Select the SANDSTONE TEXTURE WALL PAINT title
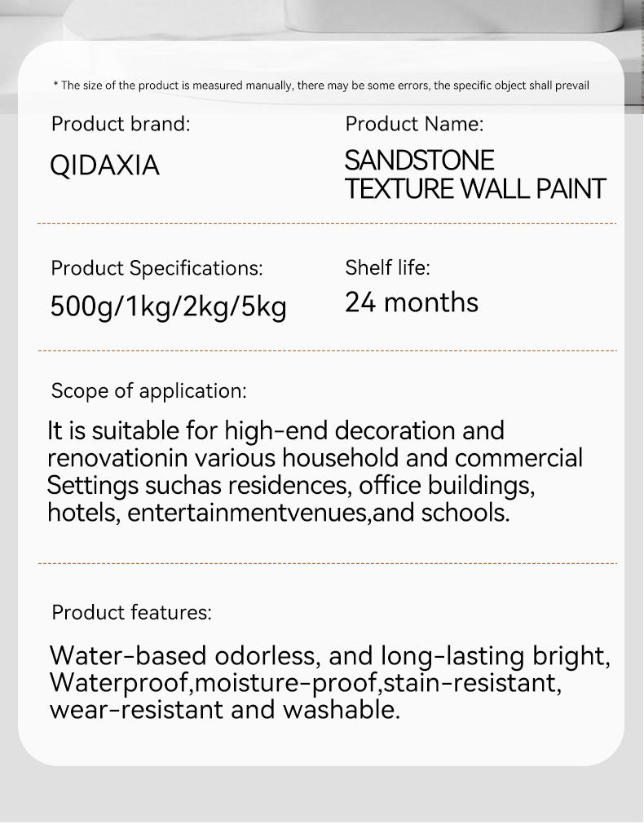 pos(474,174)
